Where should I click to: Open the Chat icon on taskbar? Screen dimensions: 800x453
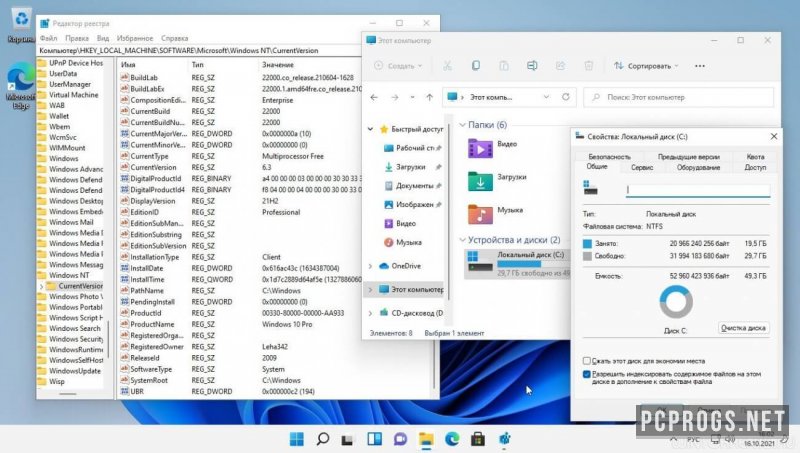pyautogui.click(x=401, y=439)
